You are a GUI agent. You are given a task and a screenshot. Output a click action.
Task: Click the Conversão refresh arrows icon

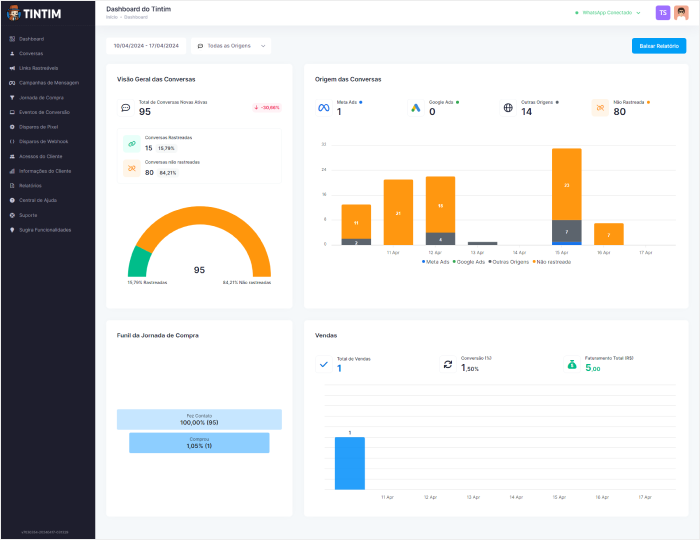click(448, 364)
